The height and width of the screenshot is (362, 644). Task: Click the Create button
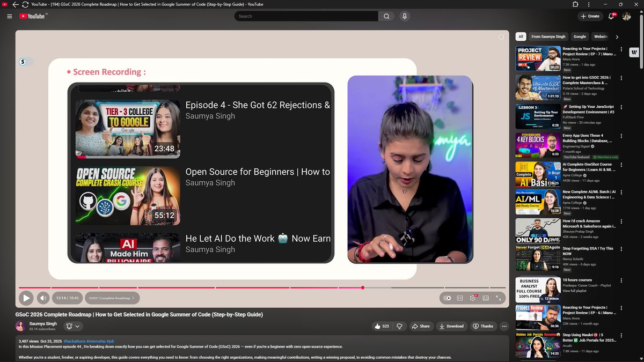[590, 16]
